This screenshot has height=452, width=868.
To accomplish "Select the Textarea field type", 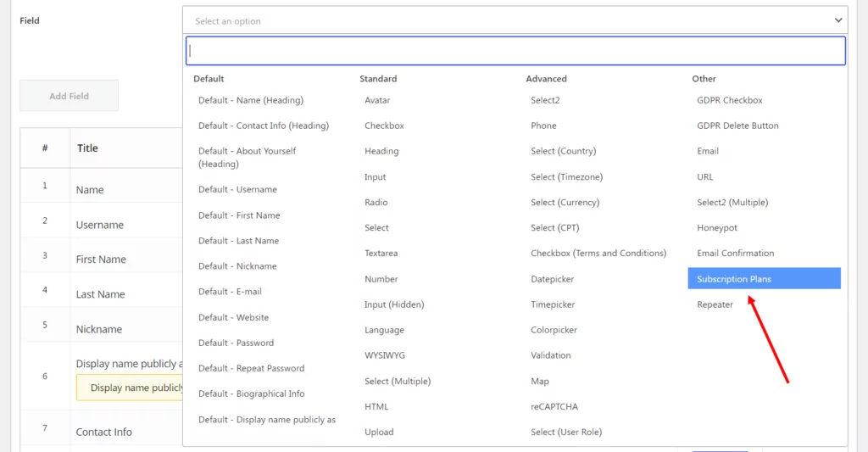I will pyautogui.click(x=381, y=254).
